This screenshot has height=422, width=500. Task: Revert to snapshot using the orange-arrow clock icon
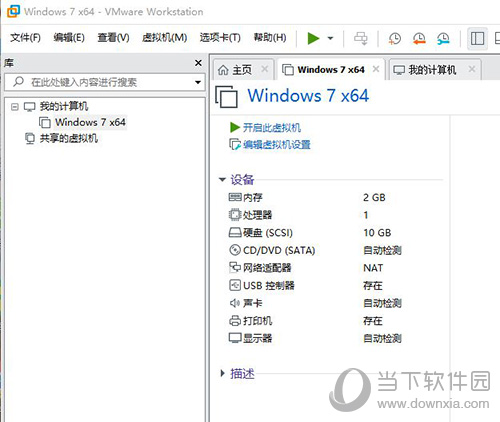[x=419, y=38]
